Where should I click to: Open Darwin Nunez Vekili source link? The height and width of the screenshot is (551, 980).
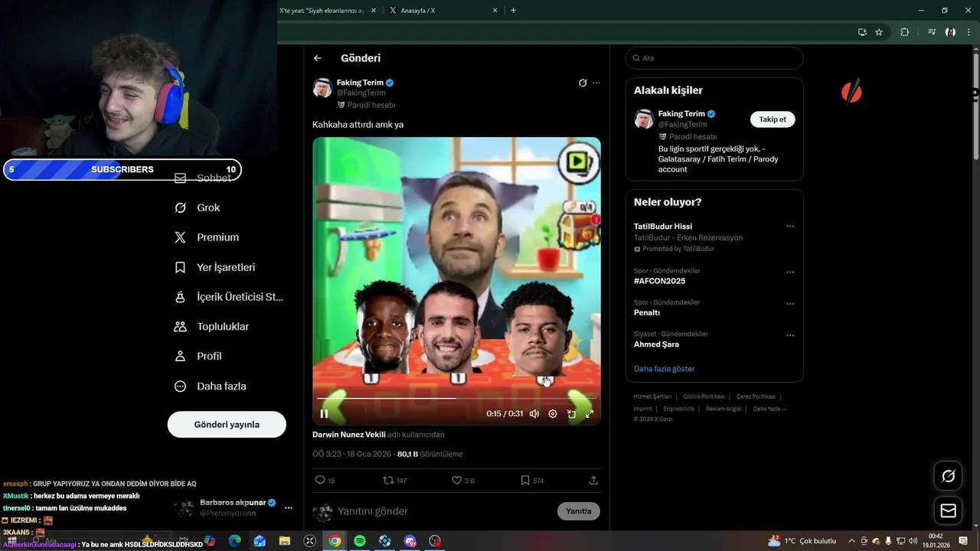pyautogui.click(x=349, y=435)
